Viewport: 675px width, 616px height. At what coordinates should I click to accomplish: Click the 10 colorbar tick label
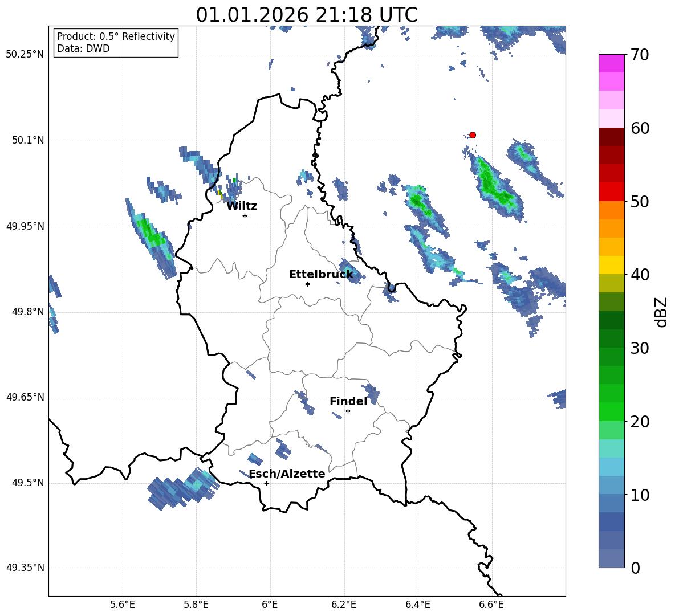point(639,495)
